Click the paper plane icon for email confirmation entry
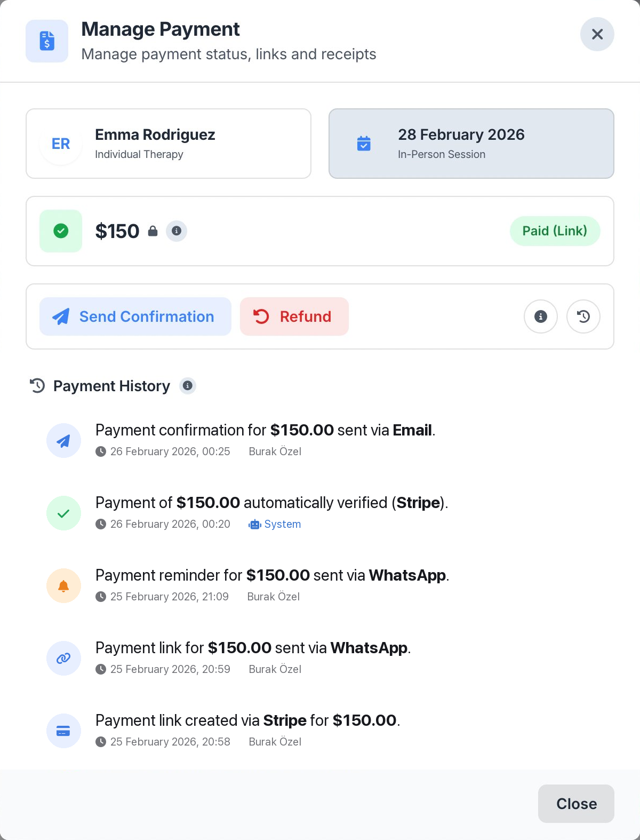640x840 pixels. [x=63, y=441]
